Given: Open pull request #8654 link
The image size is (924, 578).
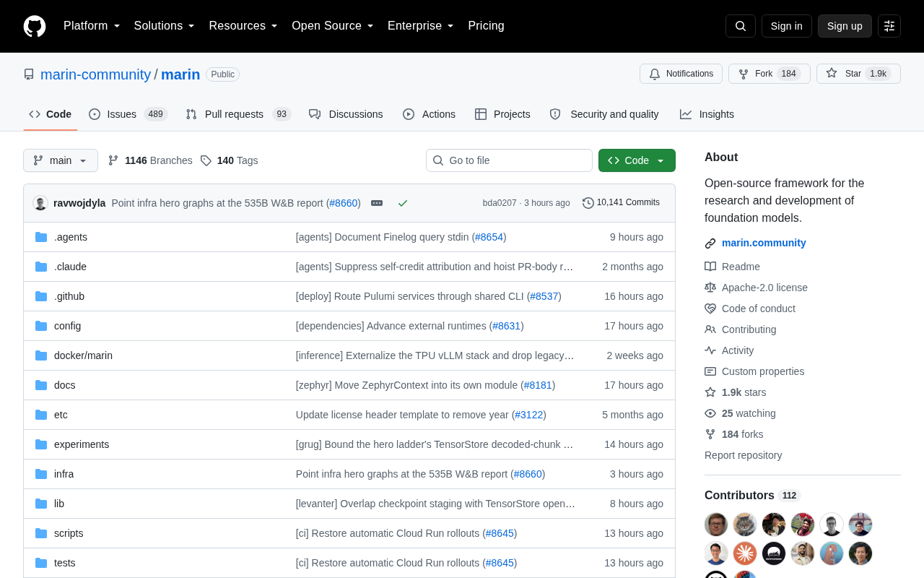Looking at the screenshot, I should (489, 237).
